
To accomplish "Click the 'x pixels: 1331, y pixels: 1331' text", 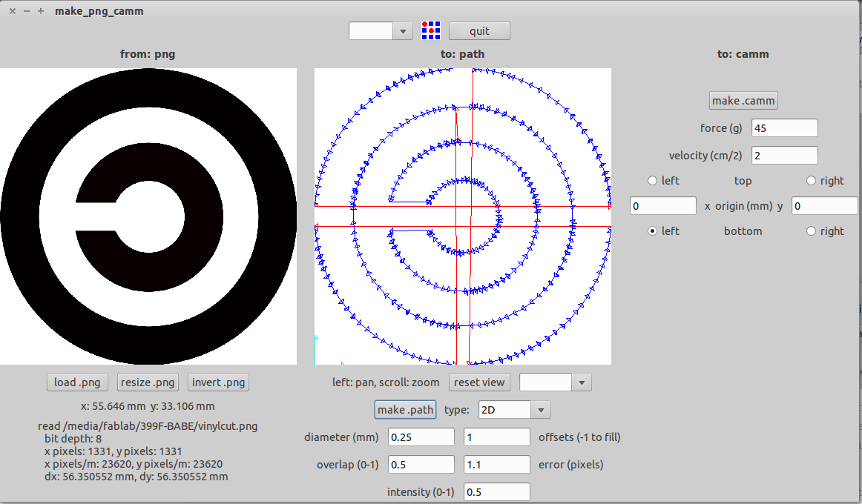I will tap(113, 451).
